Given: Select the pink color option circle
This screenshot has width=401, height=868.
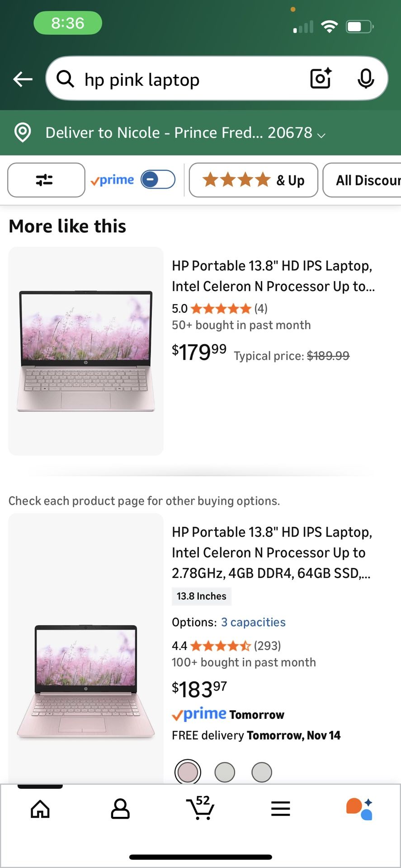Looking at the screenshot, I should click(188, 772).
